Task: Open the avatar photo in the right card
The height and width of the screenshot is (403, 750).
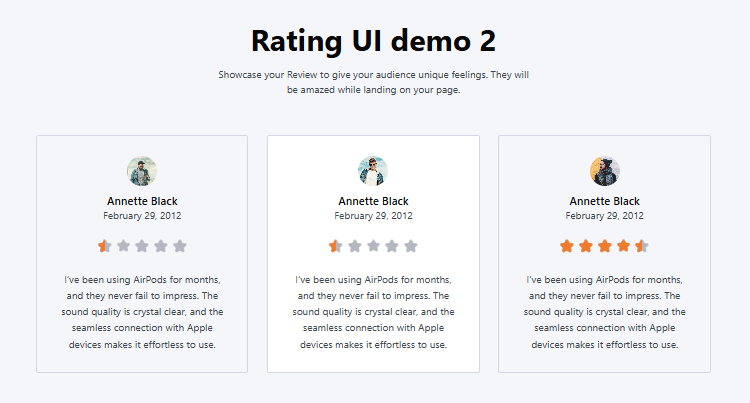Action: (604, 171)
